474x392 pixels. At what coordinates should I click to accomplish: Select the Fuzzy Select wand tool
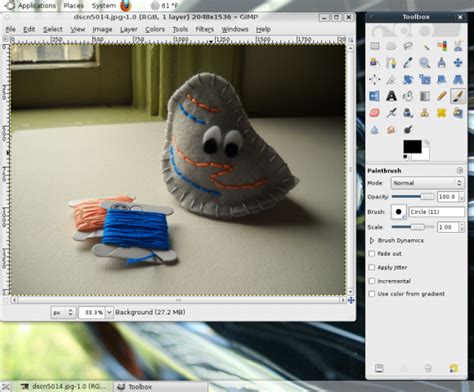(425, 46)
